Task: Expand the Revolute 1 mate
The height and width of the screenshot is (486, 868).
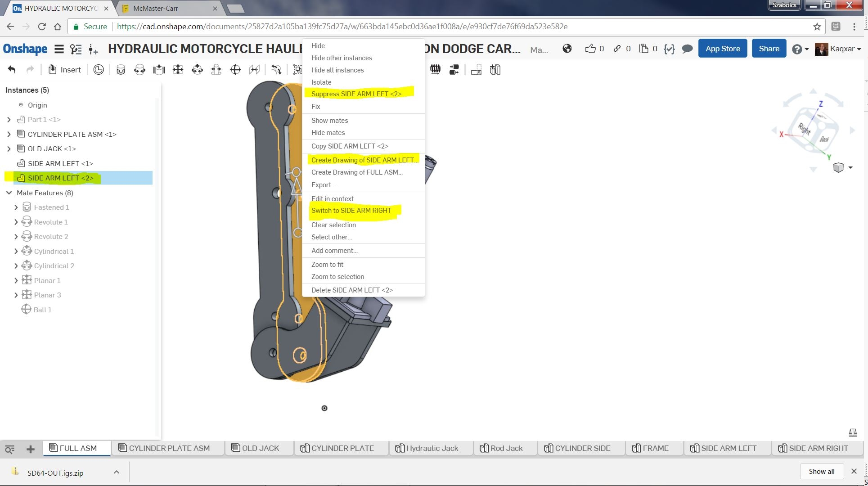Action: (x=16, y=222)
